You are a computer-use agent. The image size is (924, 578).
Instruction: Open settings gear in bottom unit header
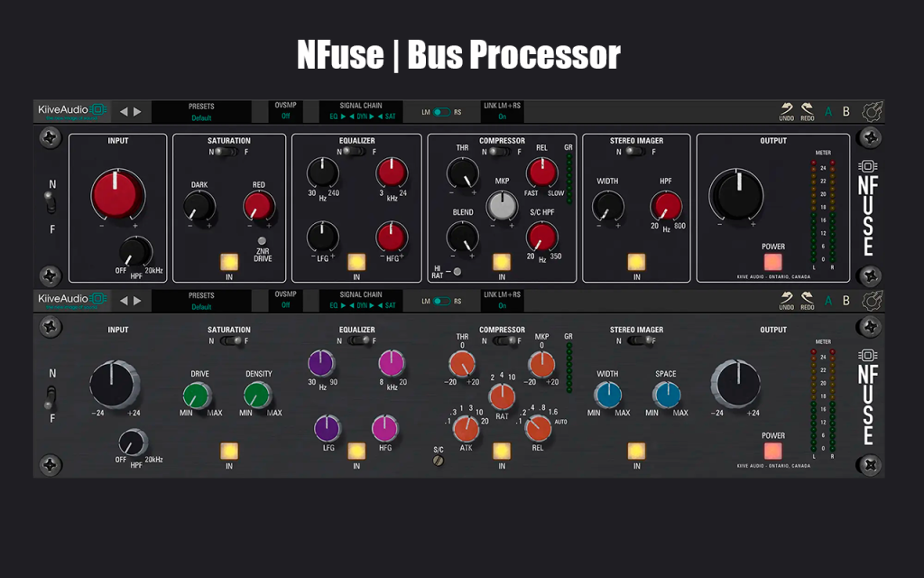coord(872,300)
